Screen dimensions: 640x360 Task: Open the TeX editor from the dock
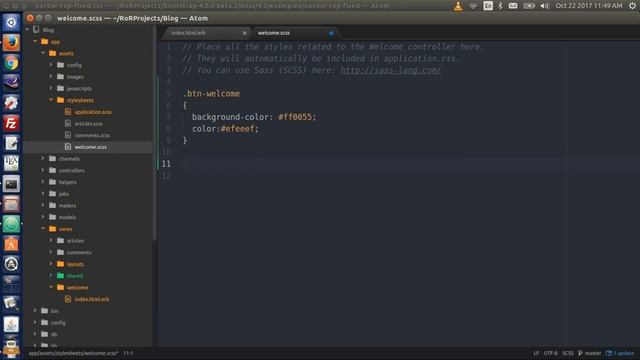(x=11, y=163)
